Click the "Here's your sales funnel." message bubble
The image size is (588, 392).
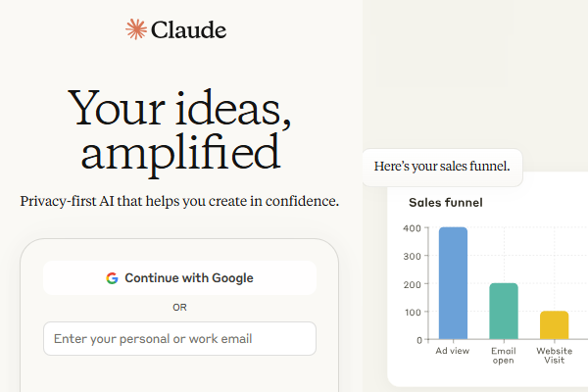click(442, 166)
